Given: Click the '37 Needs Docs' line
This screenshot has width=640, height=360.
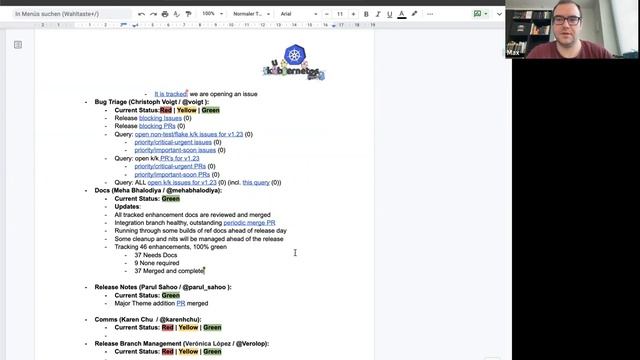Looking at the screenshot, I should pos(156,255).
